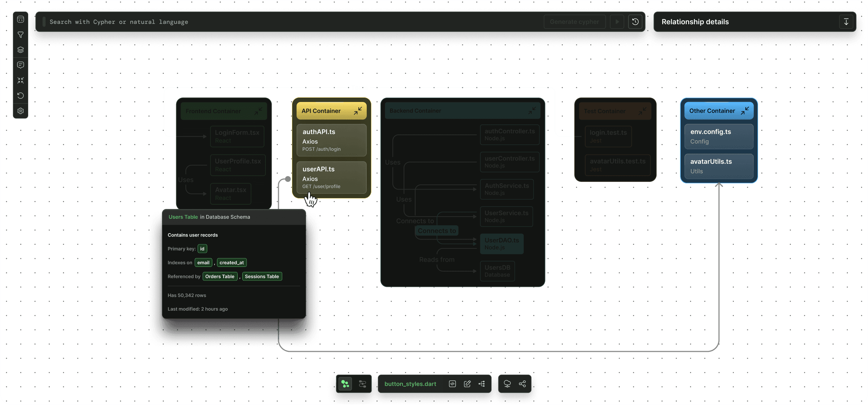Click the Orders Table reference tag
868x405 pixels.
[x=220, y=277]
